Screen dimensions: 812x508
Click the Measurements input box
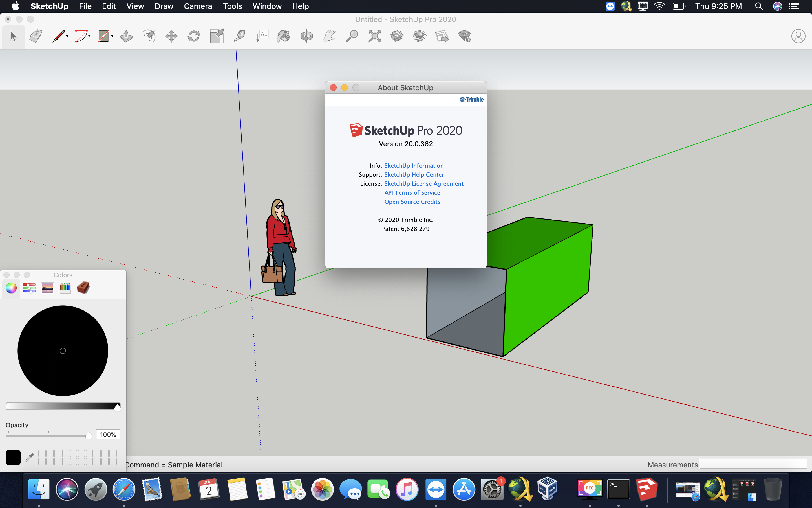click(753, 464)
